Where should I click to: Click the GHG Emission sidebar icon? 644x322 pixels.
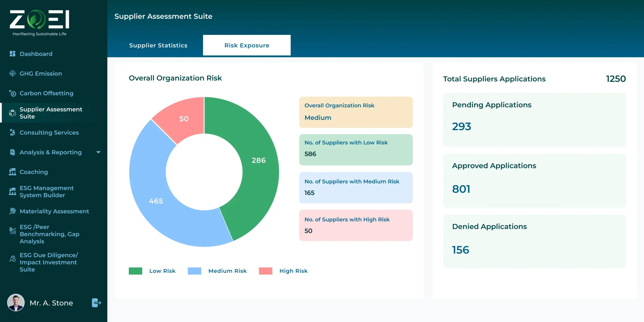click(12, 73)
